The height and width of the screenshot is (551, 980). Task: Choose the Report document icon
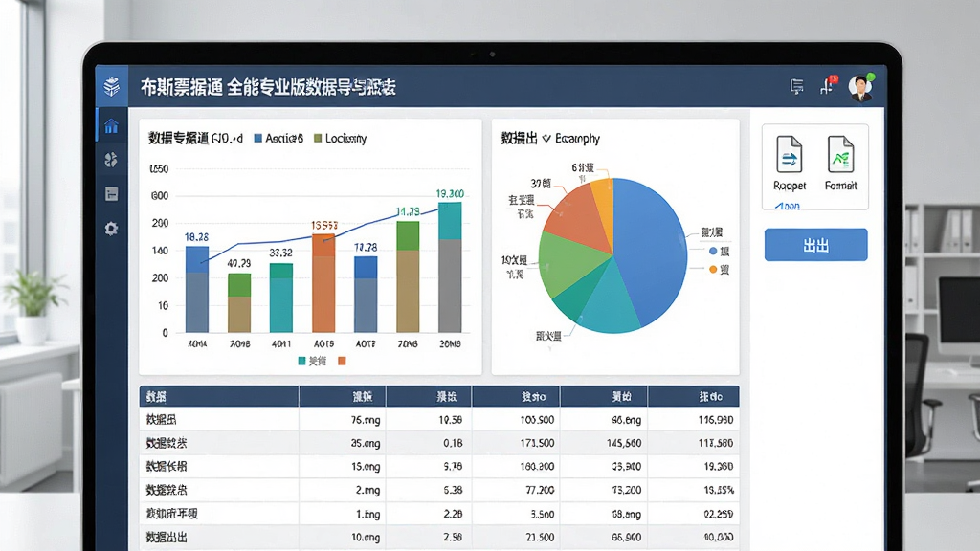click(790, 154)
